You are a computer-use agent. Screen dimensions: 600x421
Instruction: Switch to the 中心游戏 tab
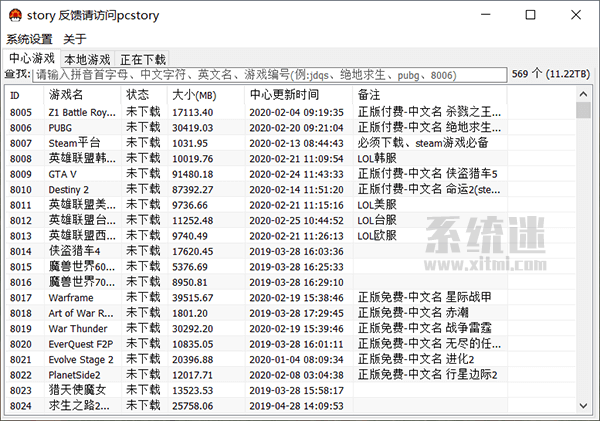[x=32, y=58]
